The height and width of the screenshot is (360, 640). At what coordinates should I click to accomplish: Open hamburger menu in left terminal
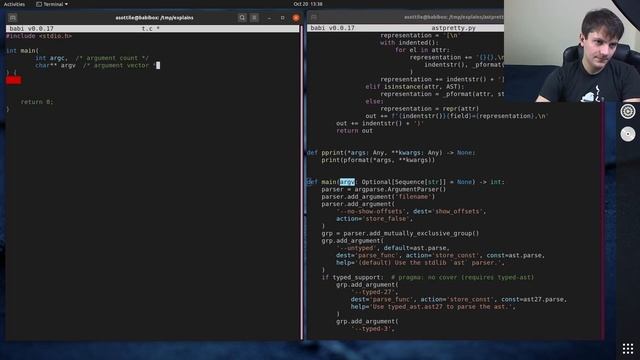254,18
